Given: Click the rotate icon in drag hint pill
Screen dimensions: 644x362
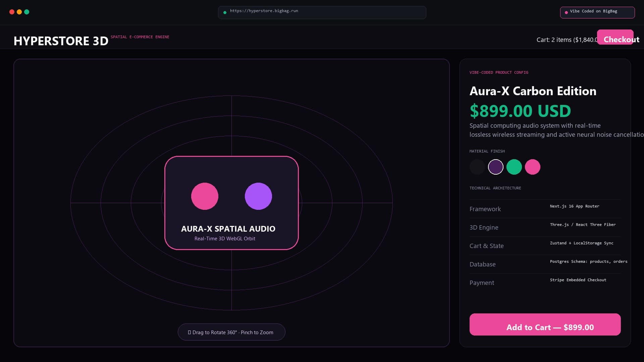Looking at the screenshot, I should pyautogui.click(x=189, y=332).
